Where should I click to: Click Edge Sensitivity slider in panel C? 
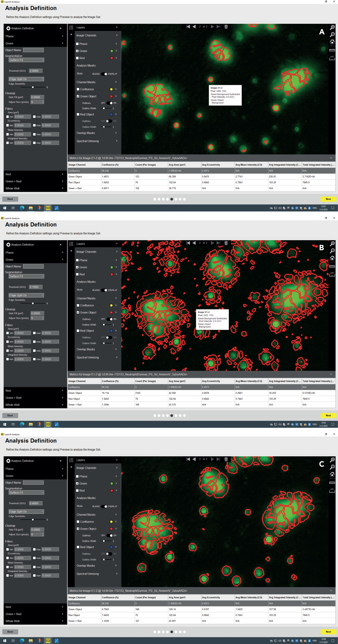33,519
